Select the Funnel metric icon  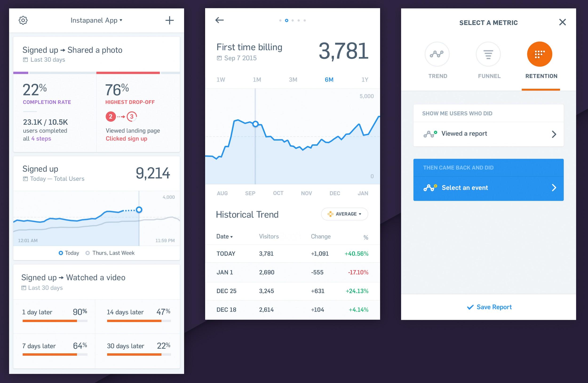coord(489,53)
